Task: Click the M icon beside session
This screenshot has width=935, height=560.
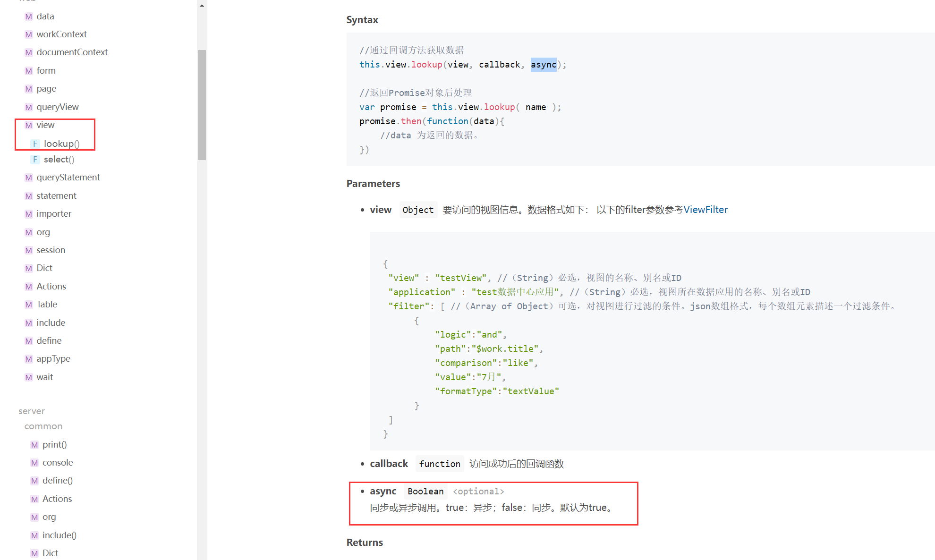Action: click(x=29, y=250)
